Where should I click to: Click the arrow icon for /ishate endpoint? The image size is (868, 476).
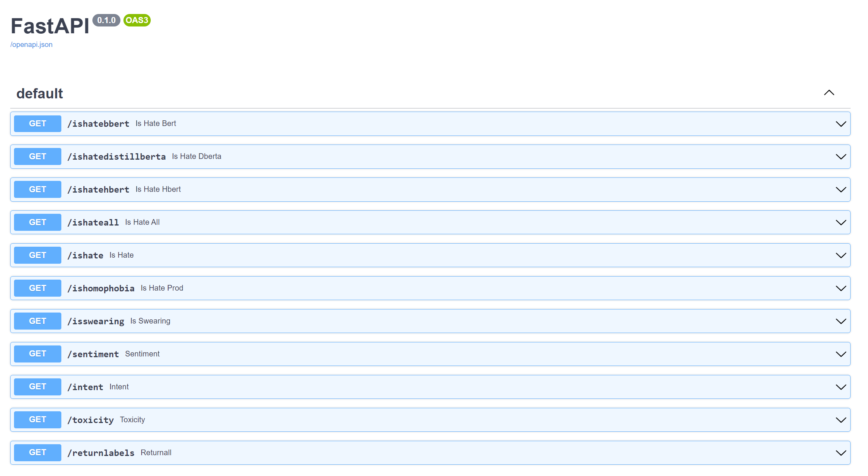tap(841, 256)
